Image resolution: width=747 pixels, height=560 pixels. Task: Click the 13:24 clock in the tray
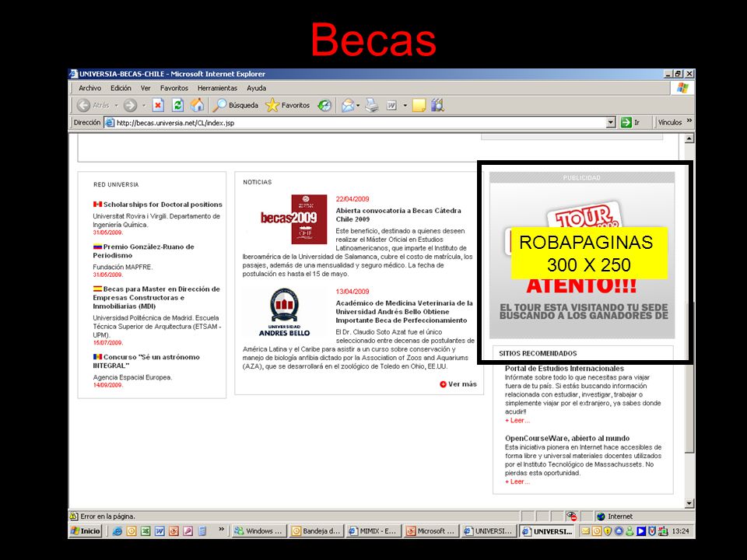pos(680,531)
